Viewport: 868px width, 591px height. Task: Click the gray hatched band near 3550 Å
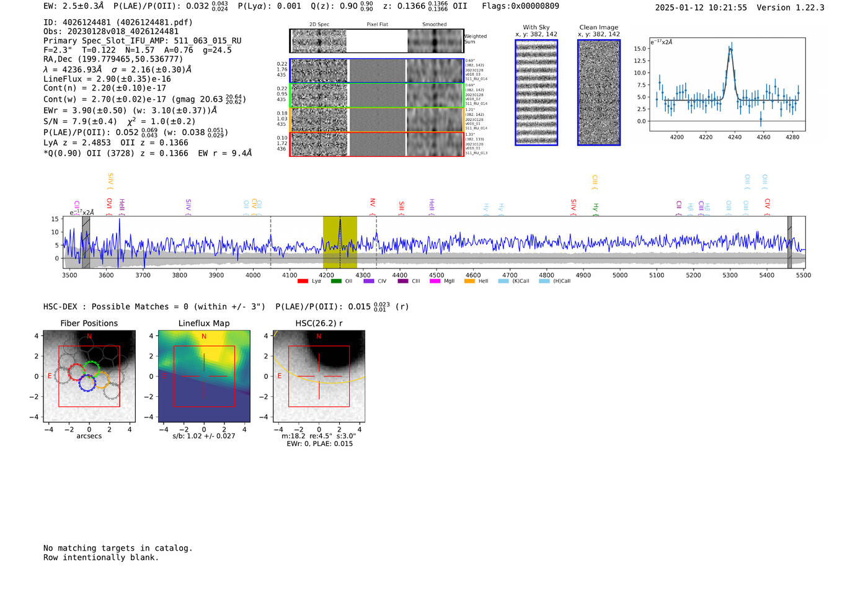pos(86,242)
